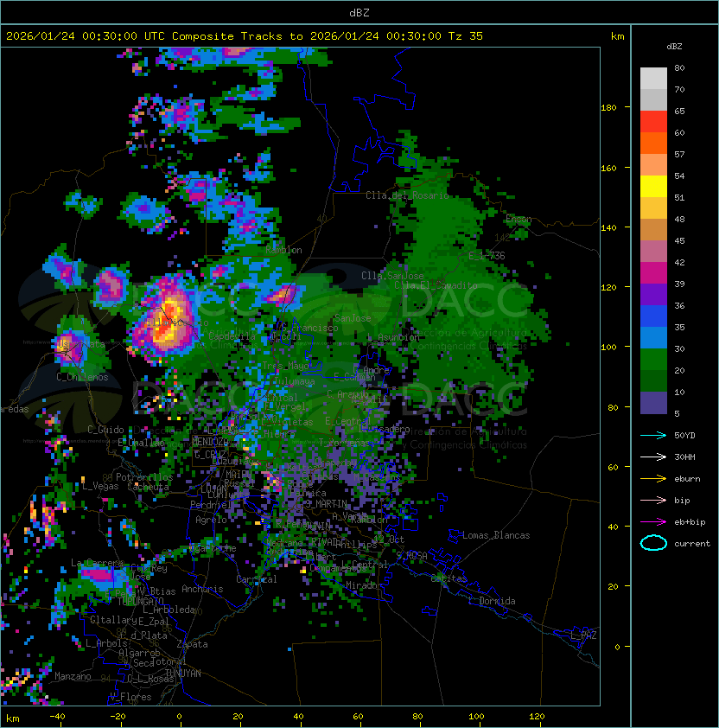719x728 pixels.
Task: Click the '100' km tick on right axis
Action: coord(608,348)
